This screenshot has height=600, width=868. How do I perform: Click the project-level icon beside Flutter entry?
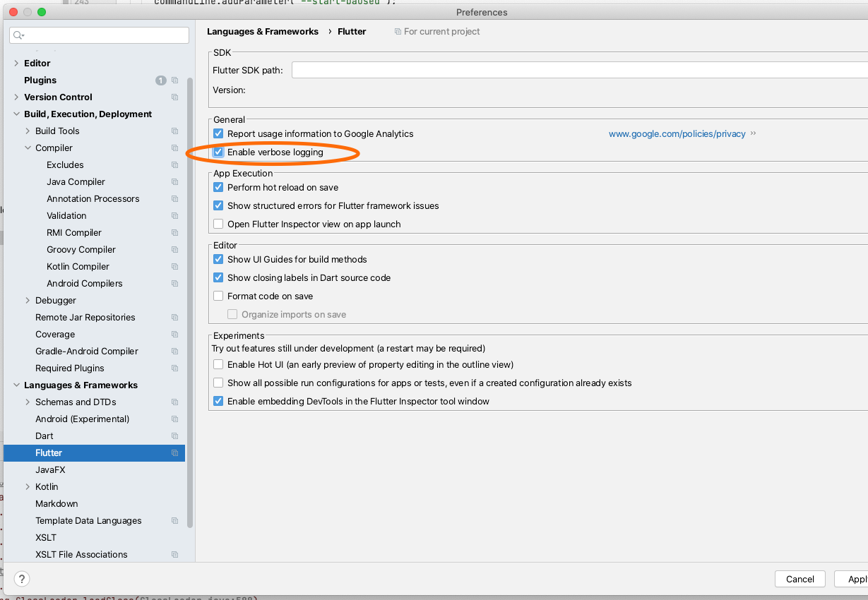click(x=174, y=452)
